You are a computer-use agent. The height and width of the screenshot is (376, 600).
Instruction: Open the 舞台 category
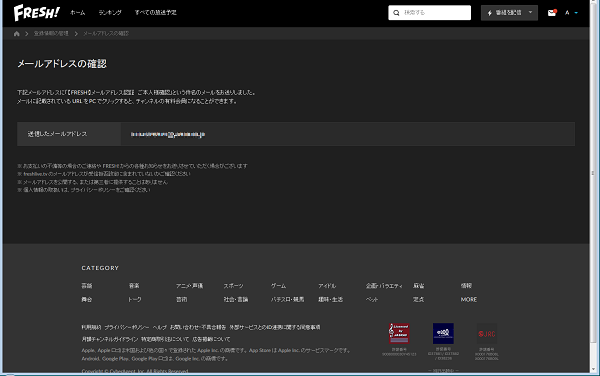pos(87,299)
